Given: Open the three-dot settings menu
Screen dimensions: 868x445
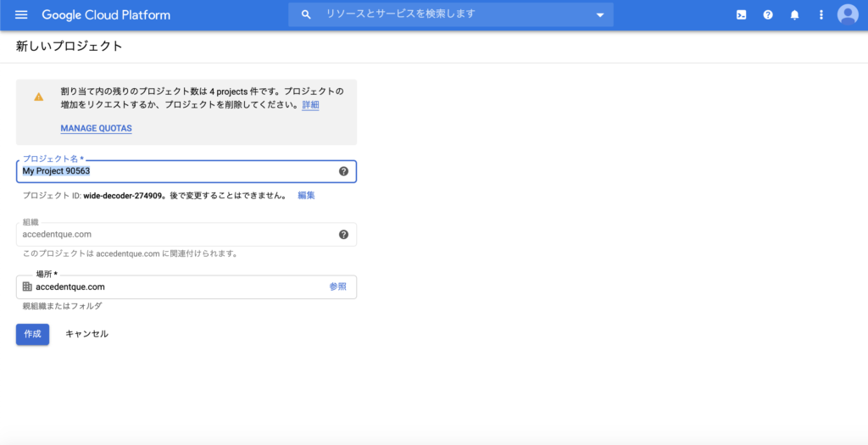Looking at the screenshot, I should [821, 15].
